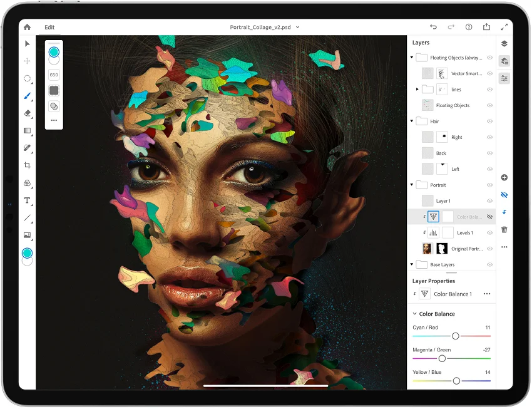Select the Original Portrait photo thumbnail
This screenshot has width=532, height=409.
[427, 249]
